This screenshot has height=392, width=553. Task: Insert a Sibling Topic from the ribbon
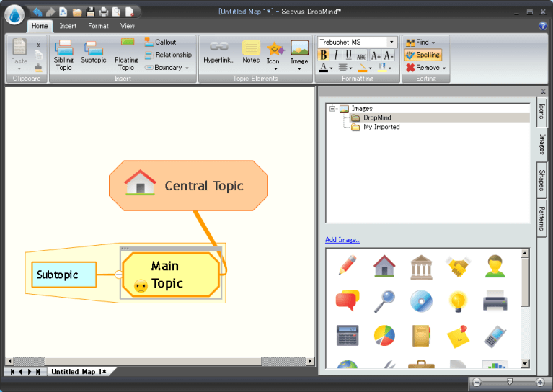tap(63, 54)
